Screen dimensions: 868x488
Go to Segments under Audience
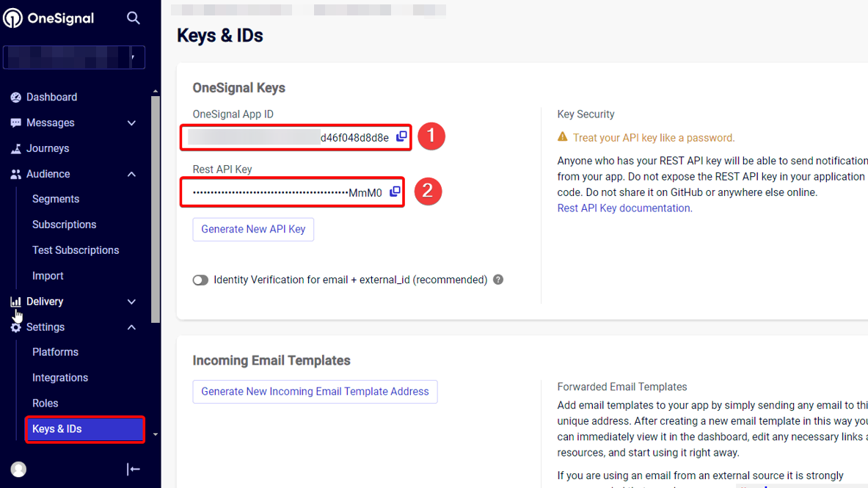tap(55, 199)
